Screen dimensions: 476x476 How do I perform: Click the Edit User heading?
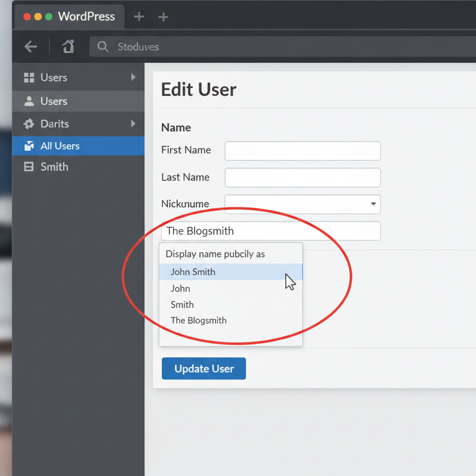coord(198,90)
